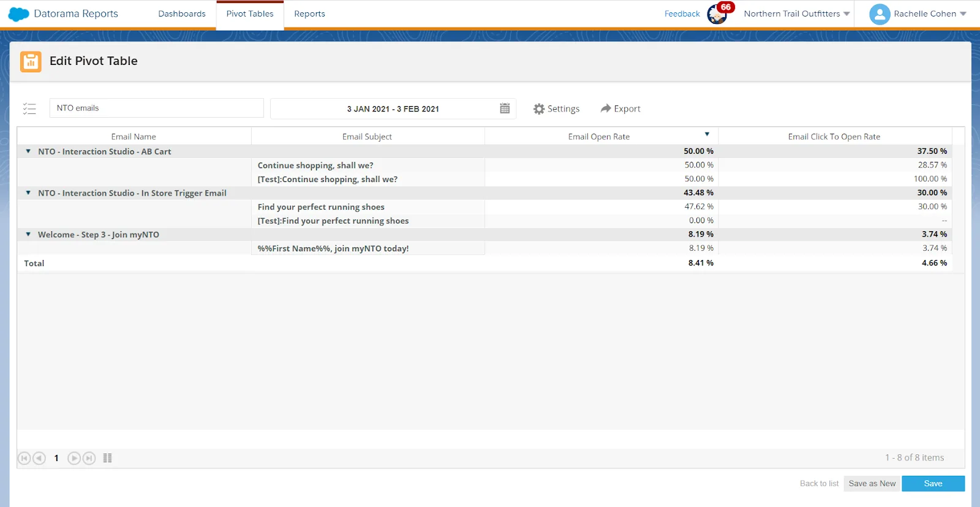Image resolution: width=980 pixels, height=507 pixels.
Task: Select the Pivot Tables tab
Action: click(250, 14)
